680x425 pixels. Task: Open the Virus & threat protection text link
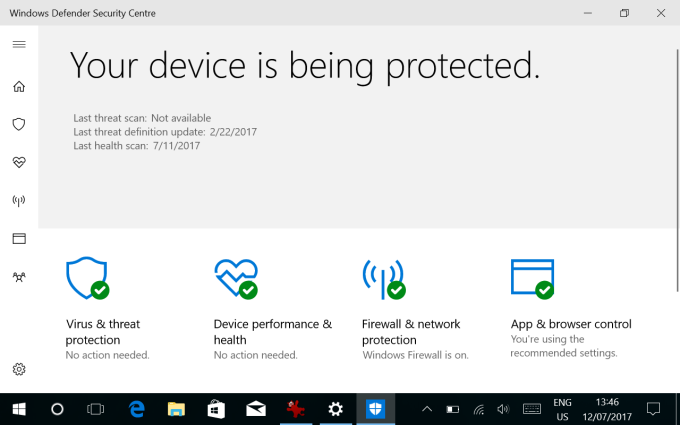coord(103,332)
